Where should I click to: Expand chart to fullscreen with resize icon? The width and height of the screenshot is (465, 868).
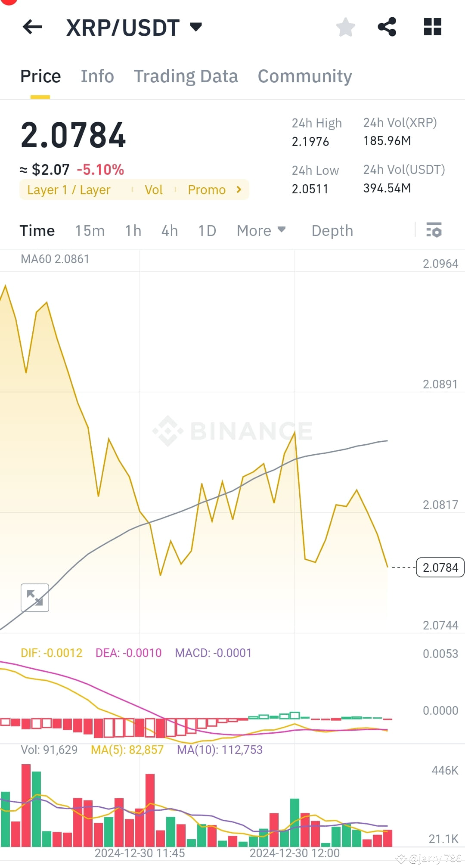click(34, 598)
